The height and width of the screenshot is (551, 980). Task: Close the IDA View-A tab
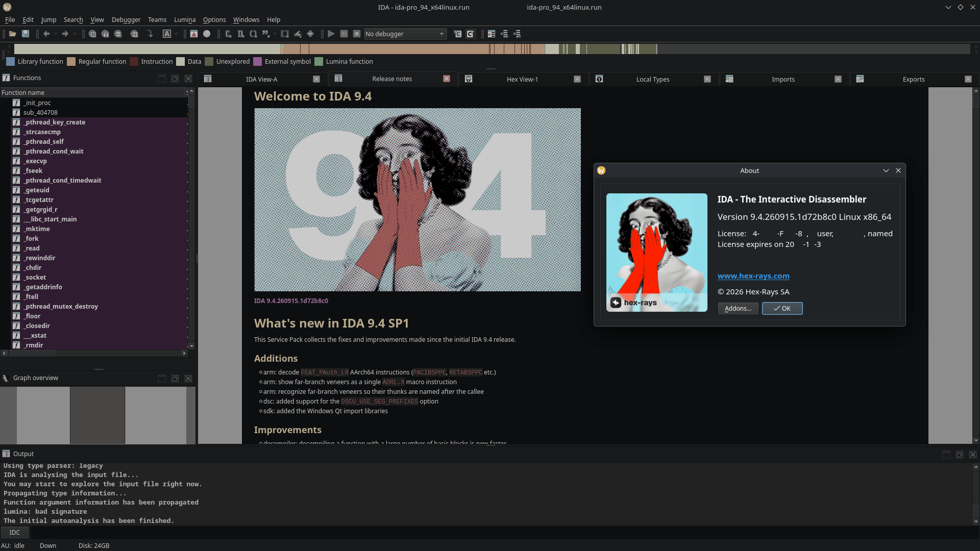(x=316, y=79)
